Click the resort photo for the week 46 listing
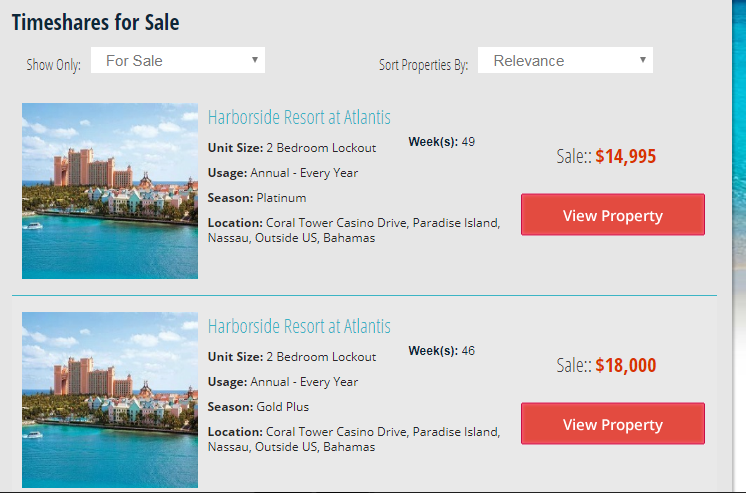The height and width of the screenshot is (493, 746). pyautogui.click(x=110, y=400)
